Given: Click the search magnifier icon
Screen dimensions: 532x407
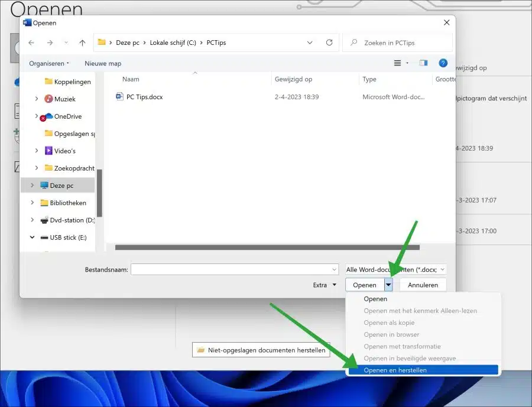Looking at the screenshot, I should pos(354,43).
